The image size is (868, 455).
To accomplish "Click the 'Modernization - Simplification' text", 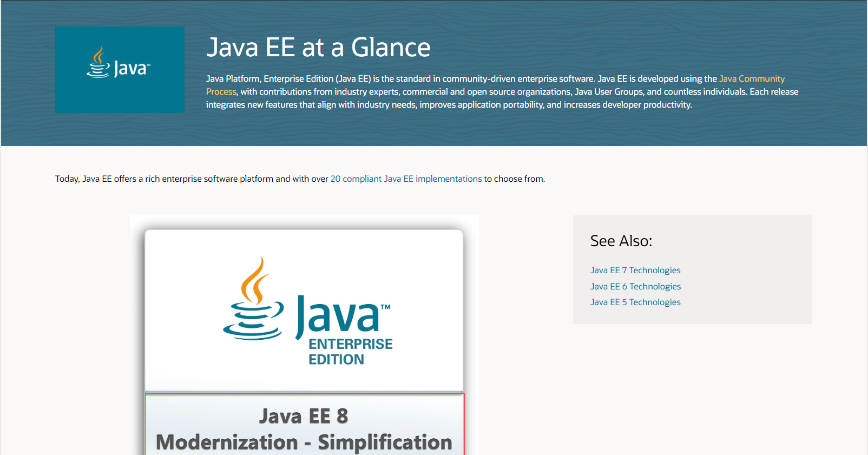I will point(304,443).
